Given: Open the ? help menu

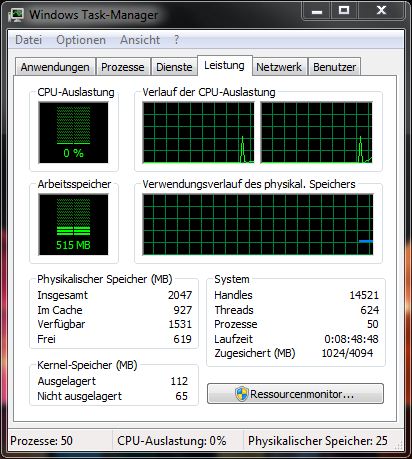Looking at the screenshot, I should point(176,40).
